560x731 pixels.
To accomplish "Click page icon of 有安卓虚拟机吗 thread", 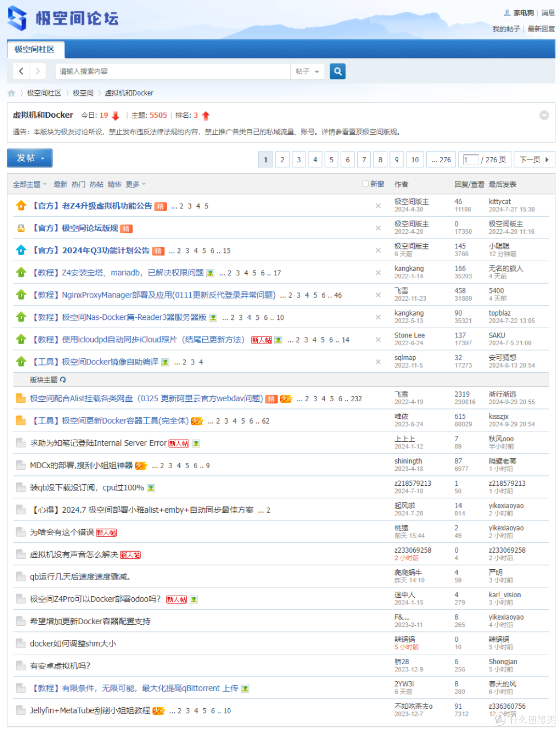I will [21, 666].
